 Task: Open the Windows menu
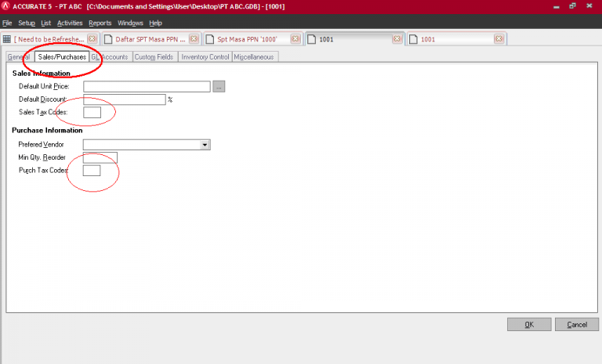point(130,23)
